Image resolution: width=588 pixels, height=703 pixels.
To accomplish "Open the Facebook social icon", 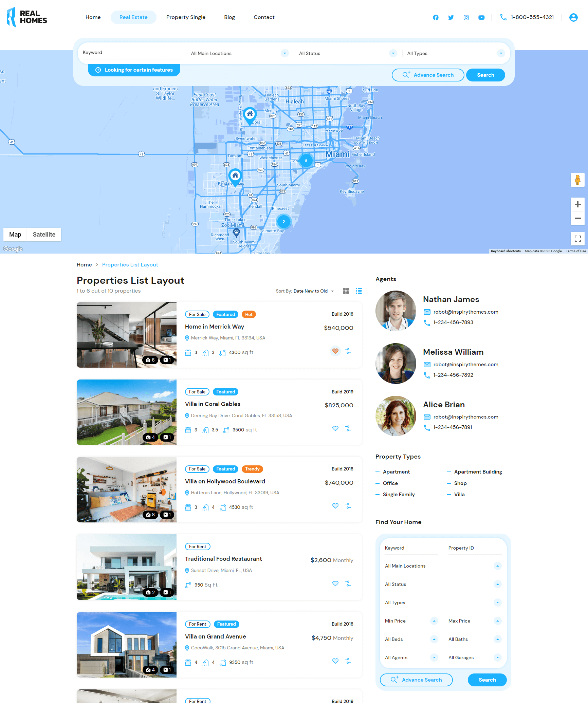I will (x=436, y=17).
